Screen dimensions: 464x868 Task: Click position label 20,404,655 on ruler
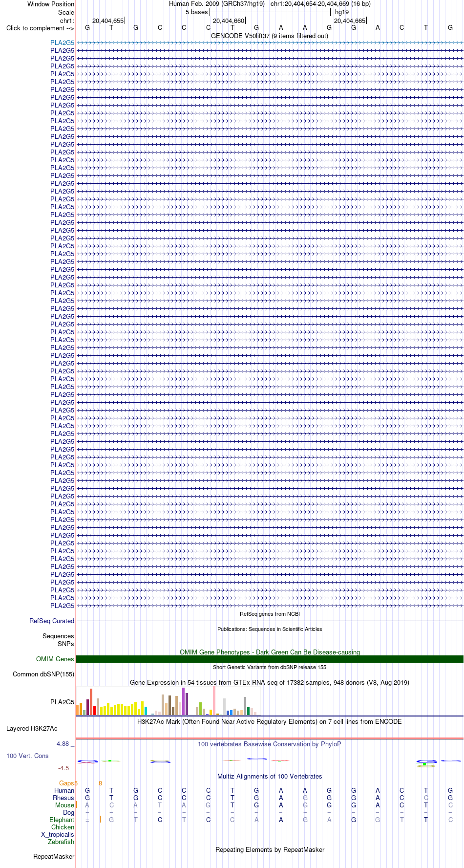point(108,21)
